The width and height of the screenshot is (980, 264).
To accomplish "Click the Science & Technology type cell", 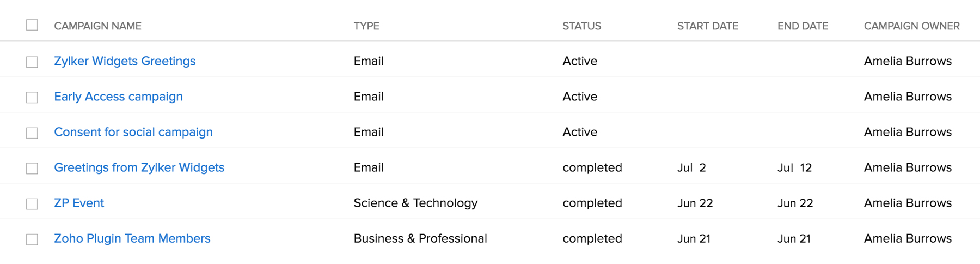I will [x=415, y=203].
